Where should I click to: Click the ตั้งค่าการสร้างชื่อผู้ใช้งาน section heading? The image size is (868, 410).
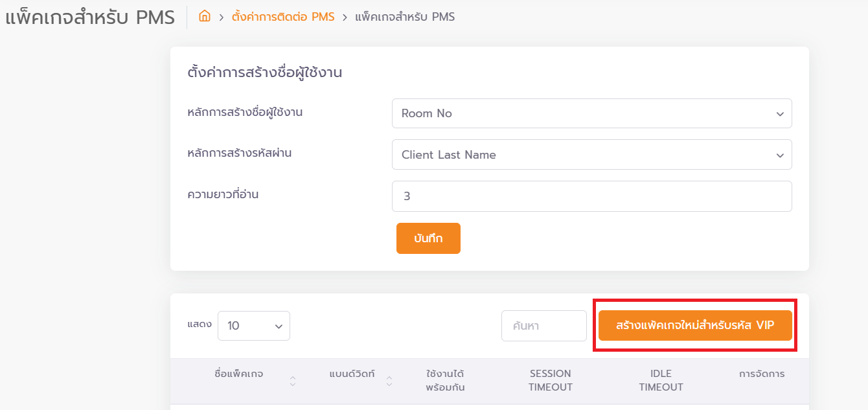264,73
